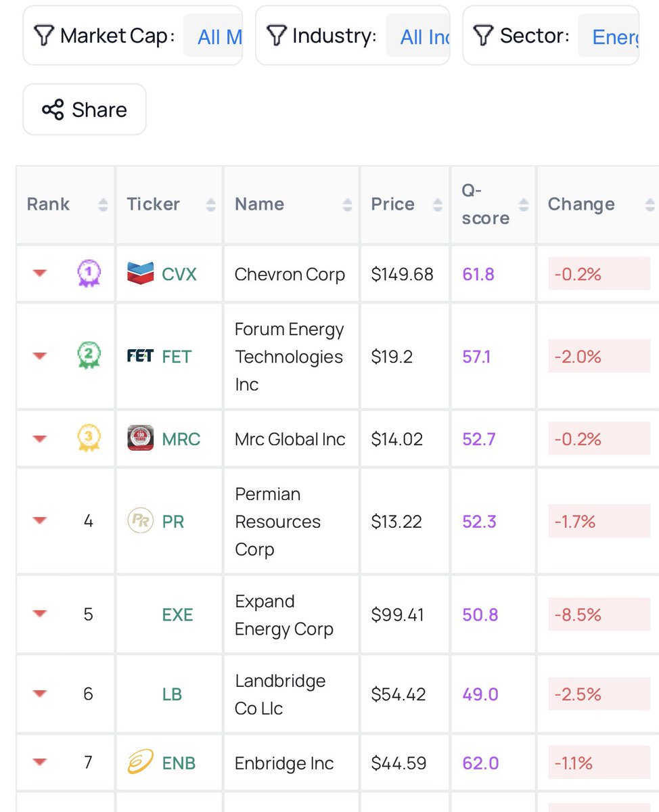This screenshot has height=812, width=659.
Task: Select Forum Energy Technologies Inc name
Action: click(290, 357)
